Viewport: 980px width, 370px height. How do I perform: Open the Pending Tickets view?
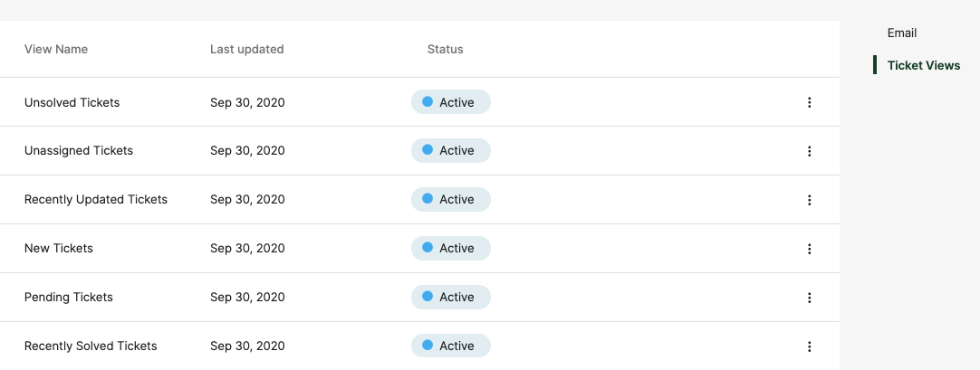click(x=69, y=297)
